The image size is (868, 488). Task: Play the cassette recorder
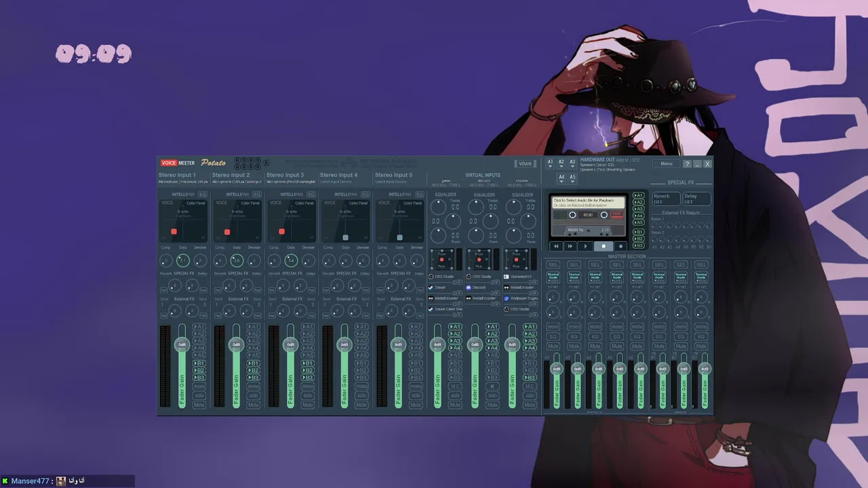[x=586, y=246]
